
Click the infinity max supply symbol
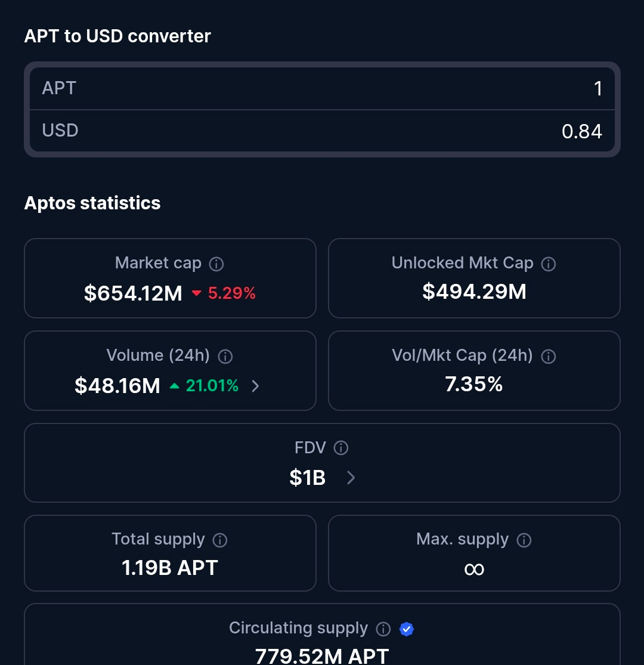tap(474, 569)
